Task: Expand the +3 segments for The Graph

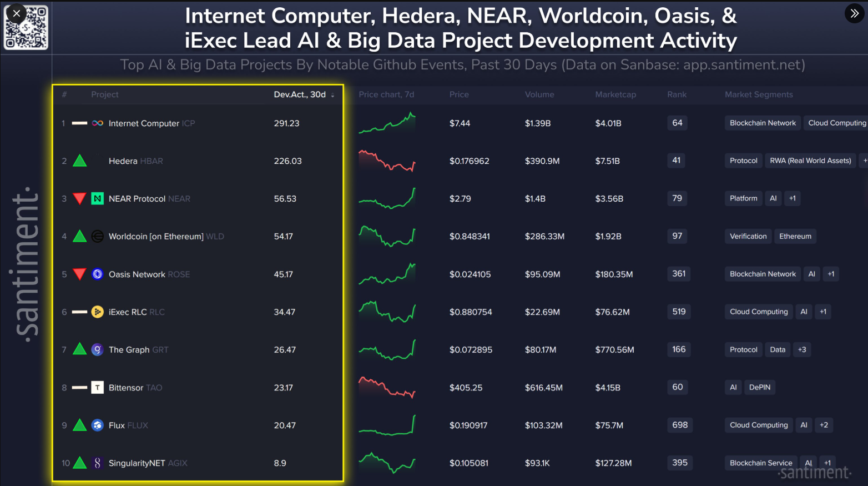Action: (802, 349)
